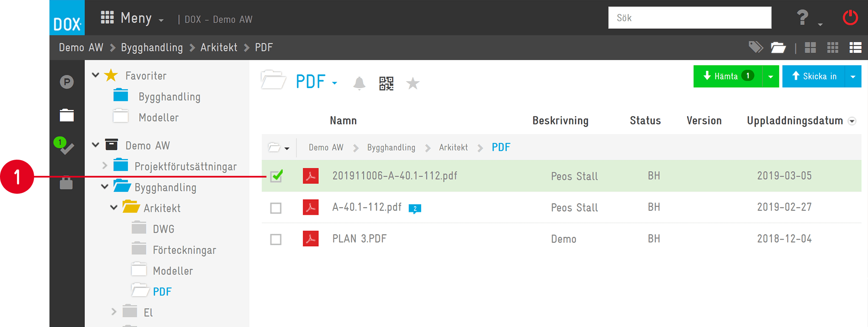This screenshot has width=868, height=327.
Task: Switch to large thumbnail grid view
Action: (810, 48)
